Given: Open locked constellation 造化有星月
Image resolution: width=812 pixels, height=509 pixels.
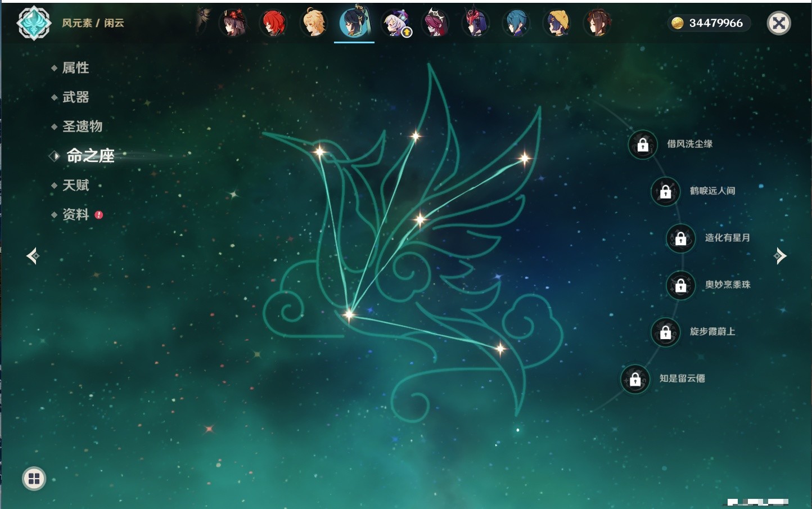Looking at the screenshot, I should coord(680,238).
